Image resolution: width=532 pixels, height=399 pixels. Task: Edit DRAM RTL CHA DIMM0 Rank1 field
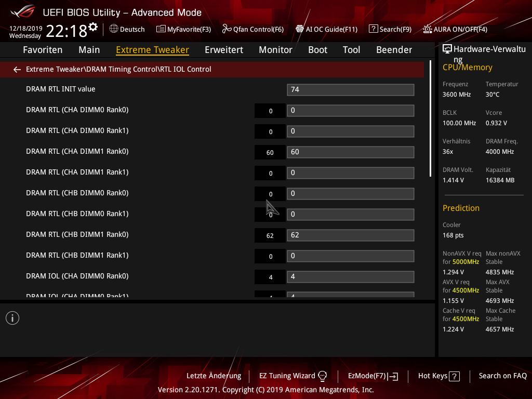click(x=351, y=131)
